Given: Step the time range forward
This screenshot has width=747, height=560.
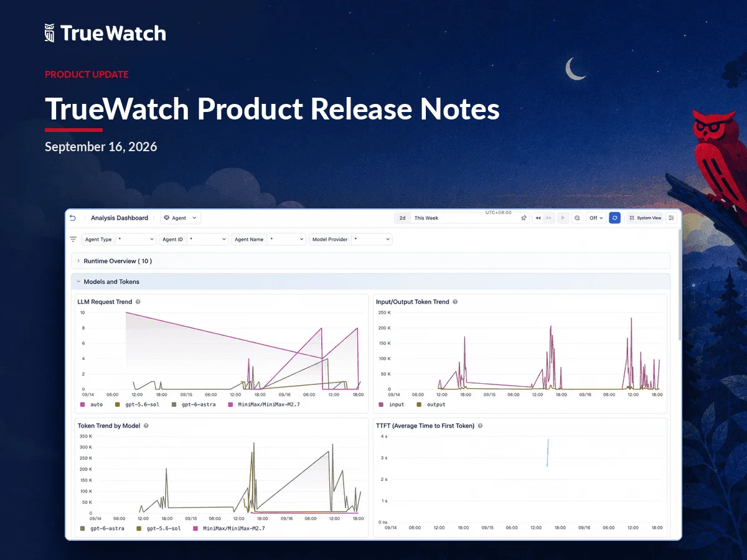Looking at the screenshot, I should click(549, 218).
